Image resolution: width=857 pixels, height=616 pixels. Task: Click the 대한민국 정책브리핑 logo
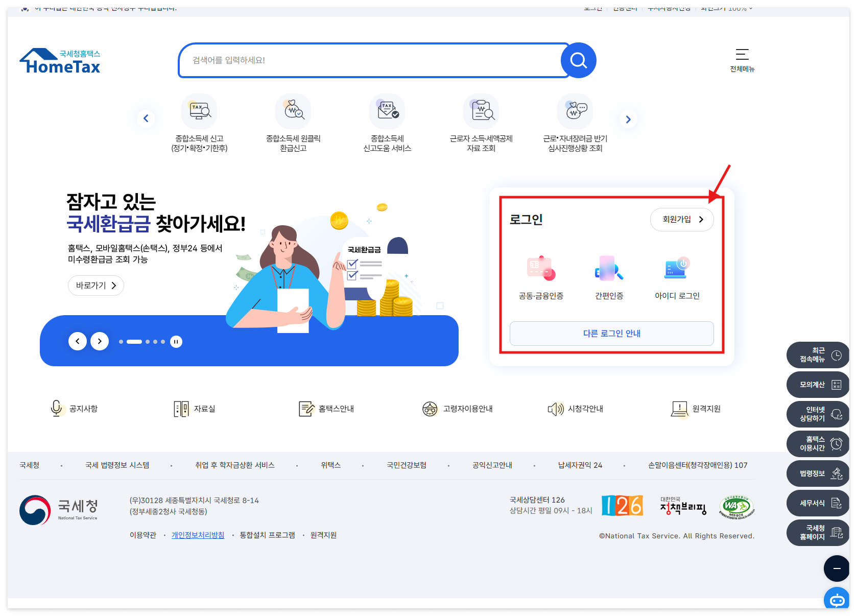tap(683, 506)
